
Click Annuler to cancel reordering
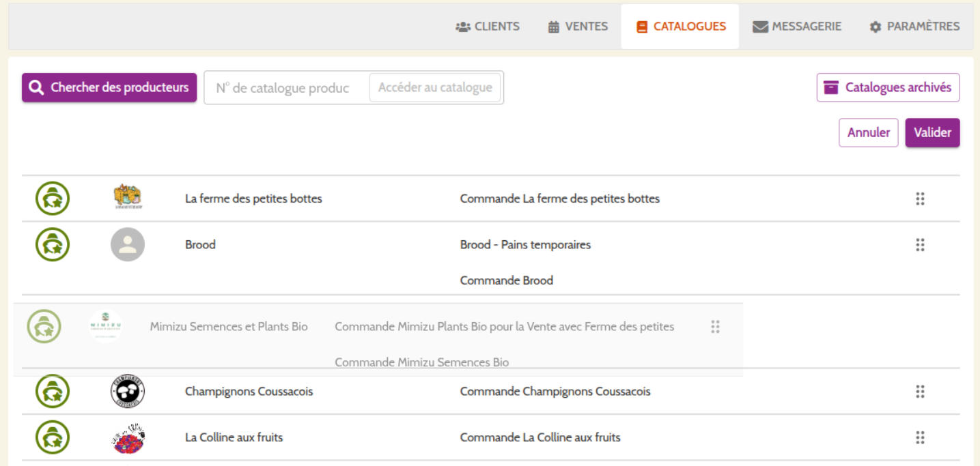(x=869, y=132)
